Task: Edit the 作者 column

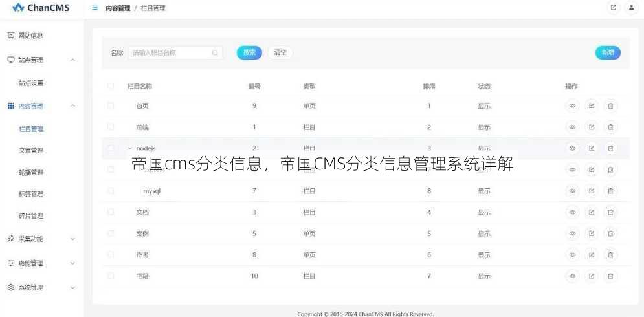Action: point(592,255)
